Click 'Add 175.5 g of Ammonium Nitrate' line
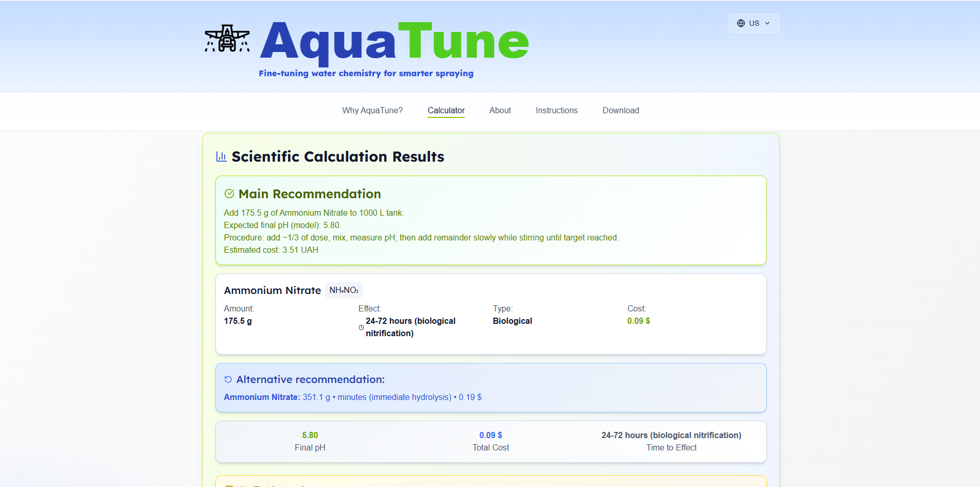This screenshot has height=487, width=980. coord(314,213)
